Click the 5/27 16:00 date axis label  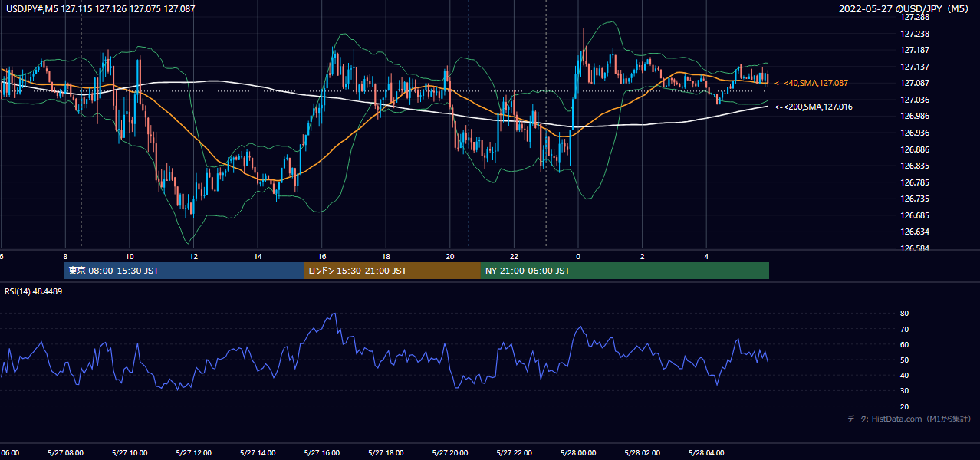click(322, 452)
